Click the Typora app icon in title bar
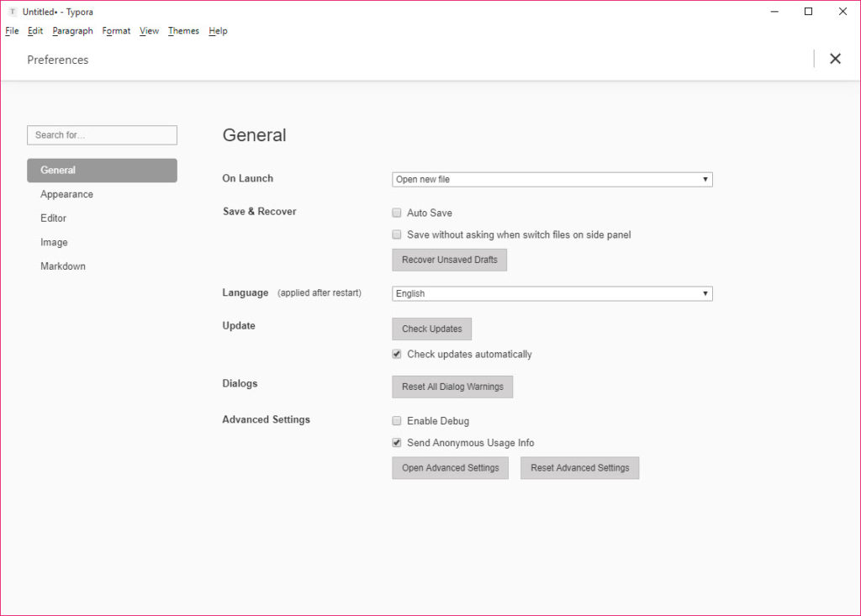The width and height of the screenshot is (861, 616). (x=12, y=12)
